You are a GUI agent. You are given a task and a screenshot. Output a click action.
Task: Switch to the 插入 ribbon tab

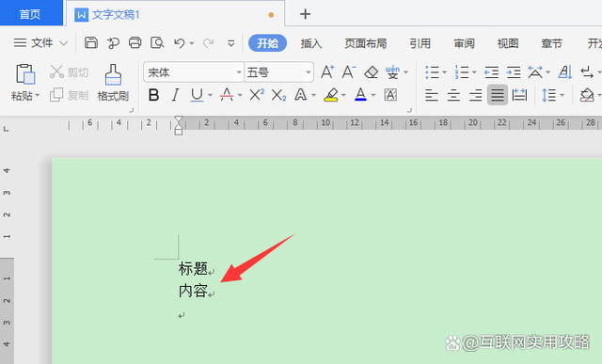point(311,43)
